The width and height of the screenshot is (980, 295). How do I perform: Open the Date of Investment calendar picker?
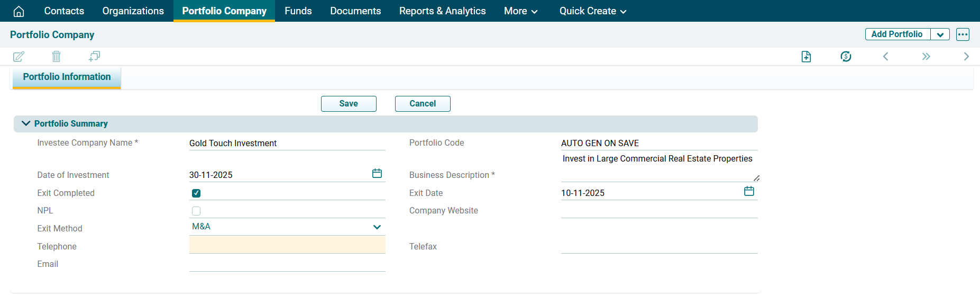coord(377,174)
